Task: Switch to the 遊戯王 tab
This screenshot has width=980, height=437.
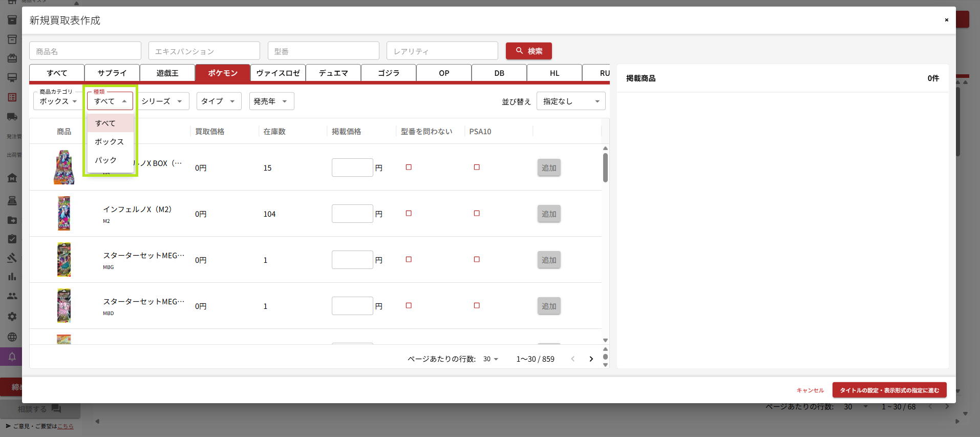Action: coord(167,73)
